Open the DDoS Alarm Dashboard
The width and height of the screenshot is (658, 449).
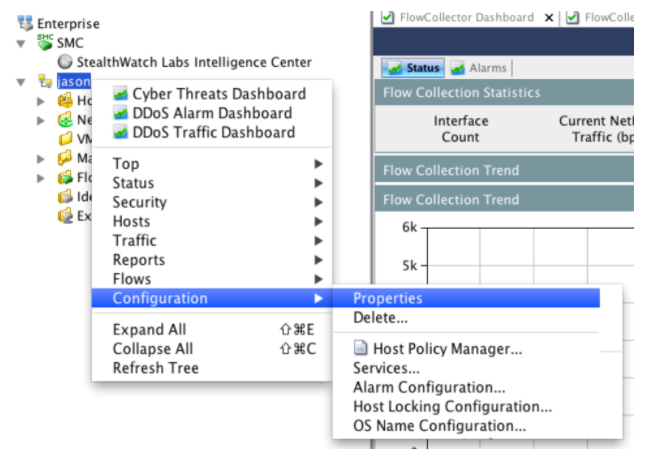[212, 113]
